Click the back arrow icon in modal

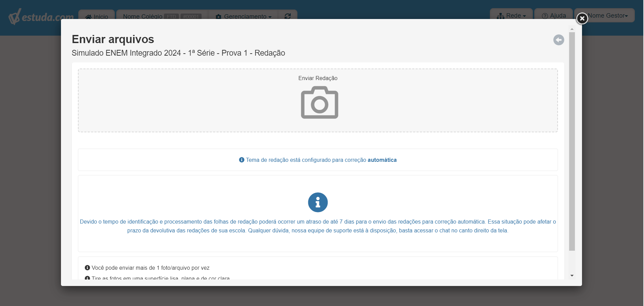559,40
